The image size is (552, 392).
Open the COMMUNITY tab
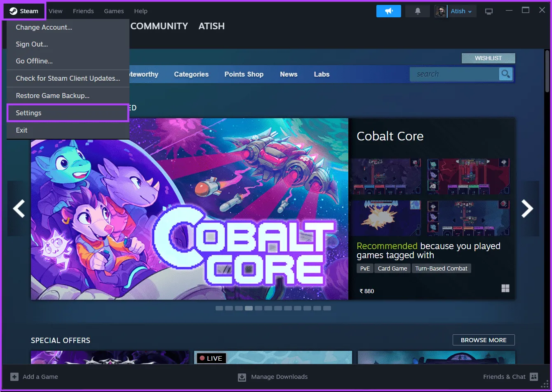pyautogui.click(x=159, y=26)
